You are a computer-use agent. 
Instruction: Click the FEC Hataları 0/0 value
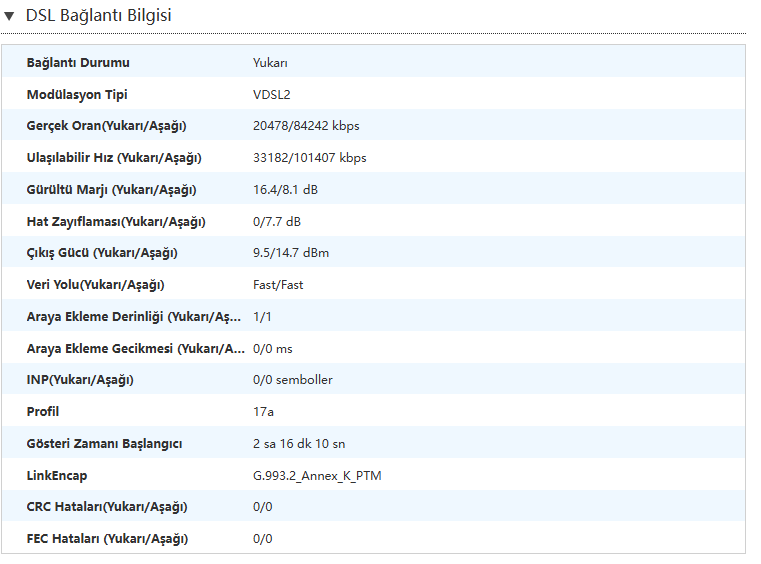[263, 539]
